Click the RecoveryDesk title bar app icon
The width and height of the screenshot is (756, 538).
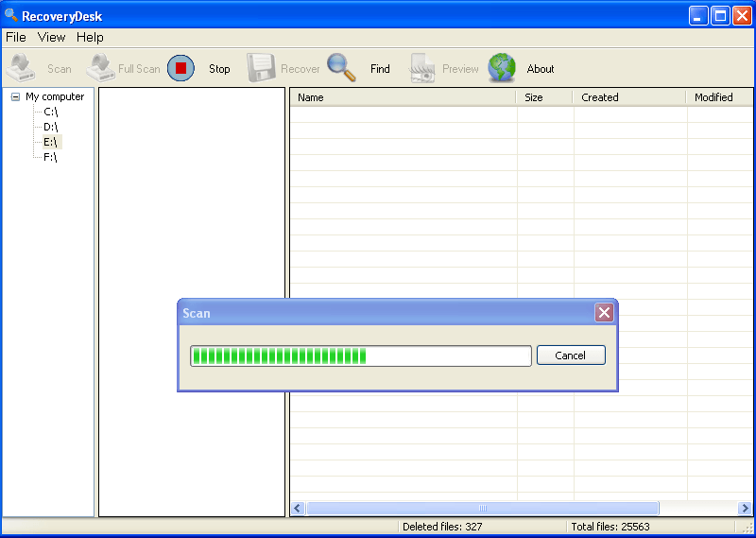pos(11,15)
